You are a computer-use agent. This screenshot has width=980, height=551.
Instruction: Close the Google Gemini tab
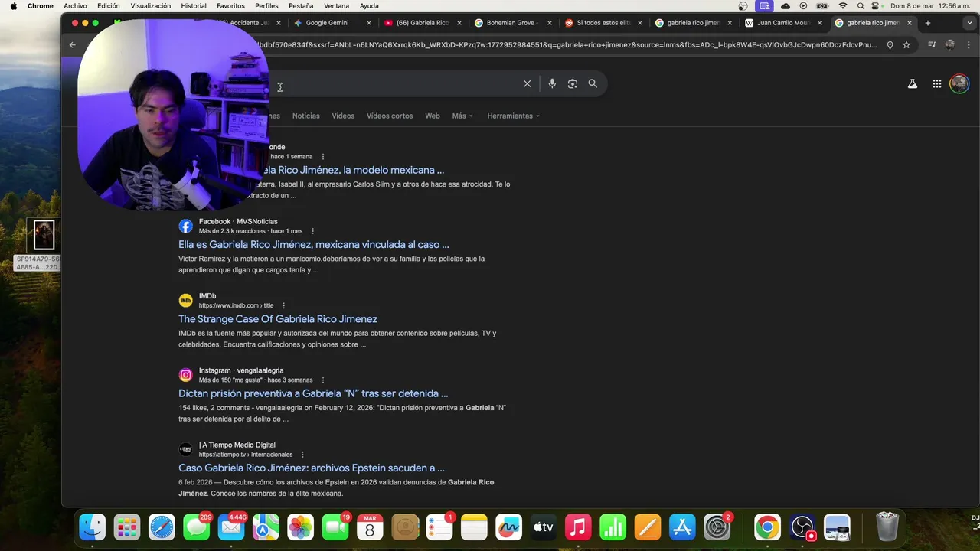point(369,23)
